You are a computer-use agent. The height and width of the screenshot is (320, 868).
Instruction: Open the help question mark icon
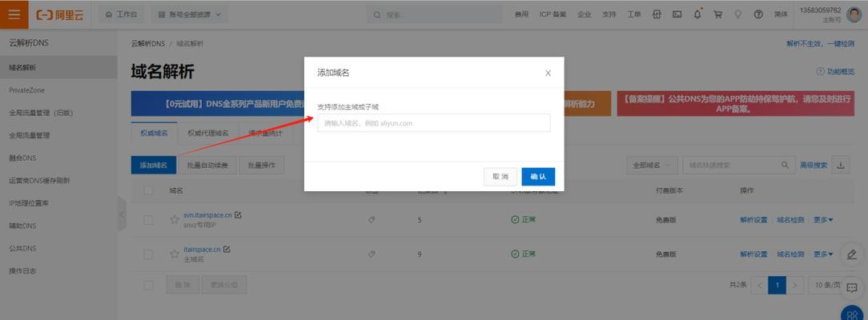pyautogui.click(x=758, y=15)
